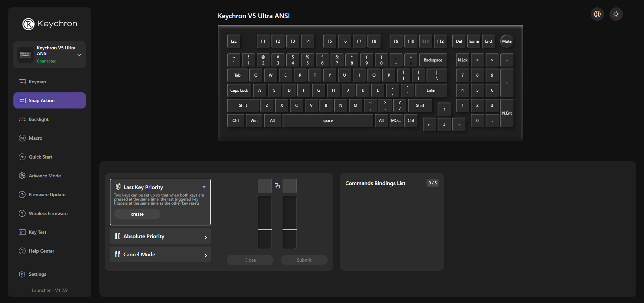The image size is (644, 303).
Task: Expand the Keychron V5 Ultra device dropdown
Action: 79,54
